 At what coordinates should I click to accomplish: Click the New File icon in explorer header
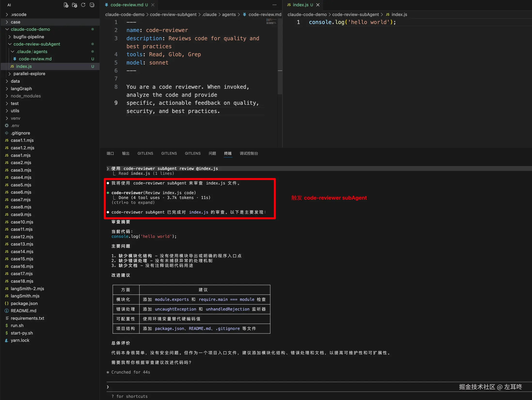66,5
